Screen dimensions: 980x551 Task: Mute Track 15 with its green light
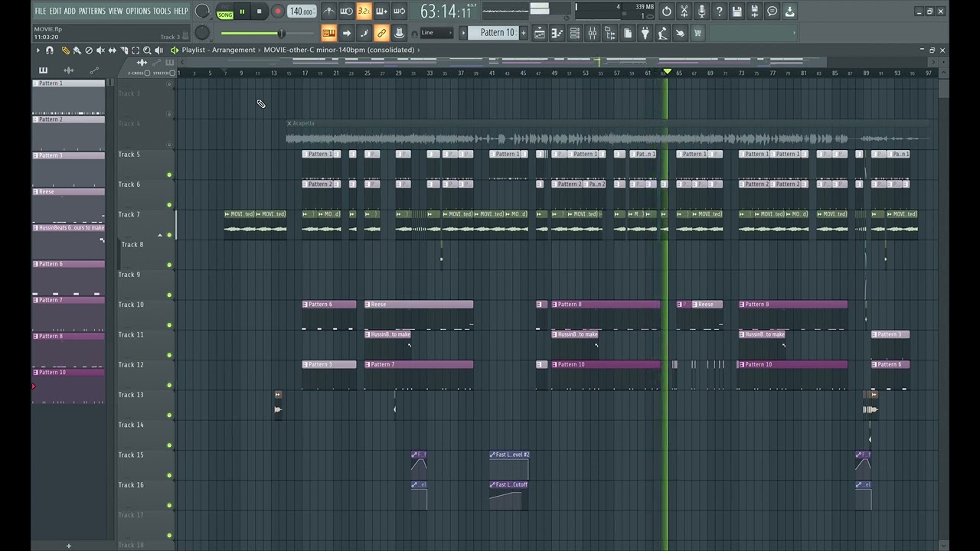tap(169, 476)
